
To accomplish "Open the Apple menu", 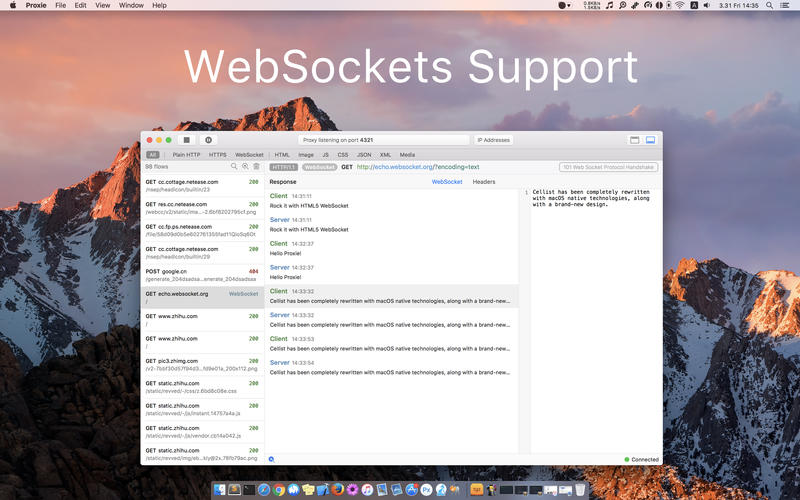I will pos(13,5).
